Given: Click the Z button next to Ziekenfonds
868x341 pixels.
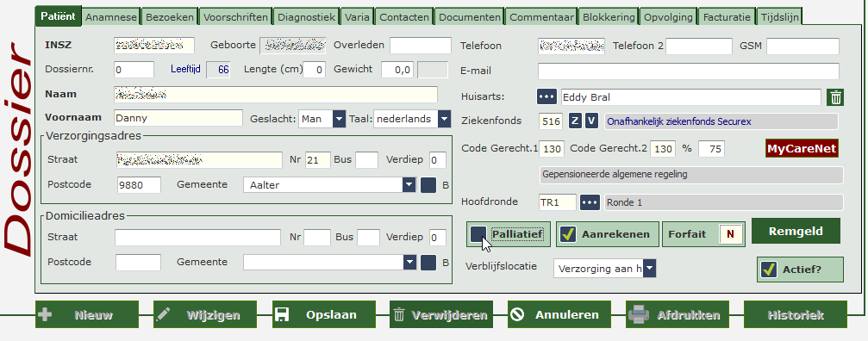Looking at the screenshot, I should [x=576, y=121].
